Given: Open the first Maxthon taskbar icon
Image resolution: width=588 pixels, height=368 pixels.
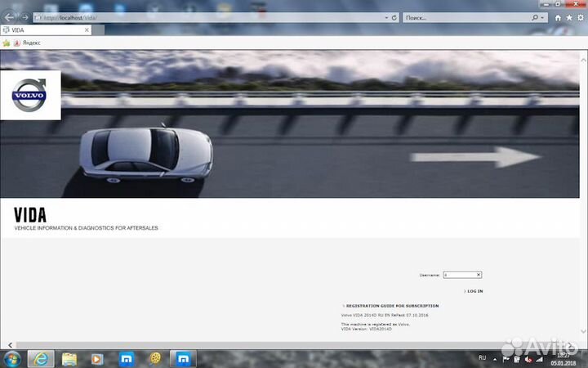Looking at the screenshot, I should point(127,359).
